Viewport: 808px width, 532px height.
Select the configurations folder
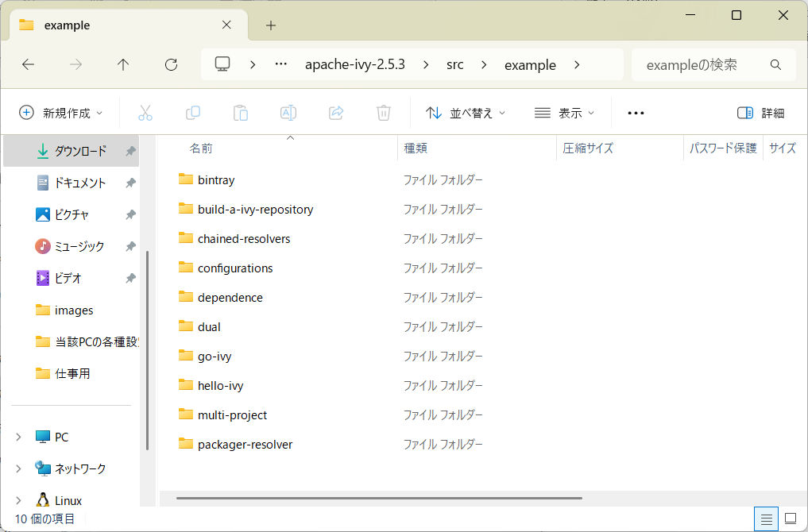[x=226, y=268]
